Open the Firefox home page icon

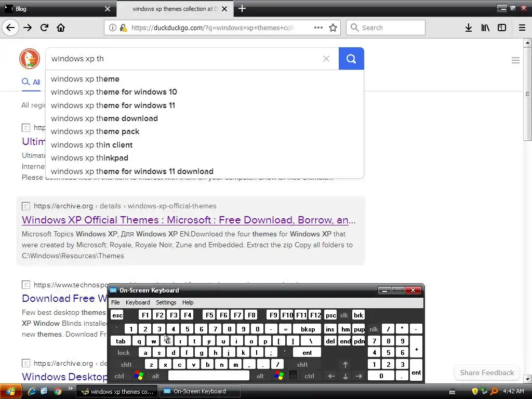pyautogui.click(x=61, y=28)
